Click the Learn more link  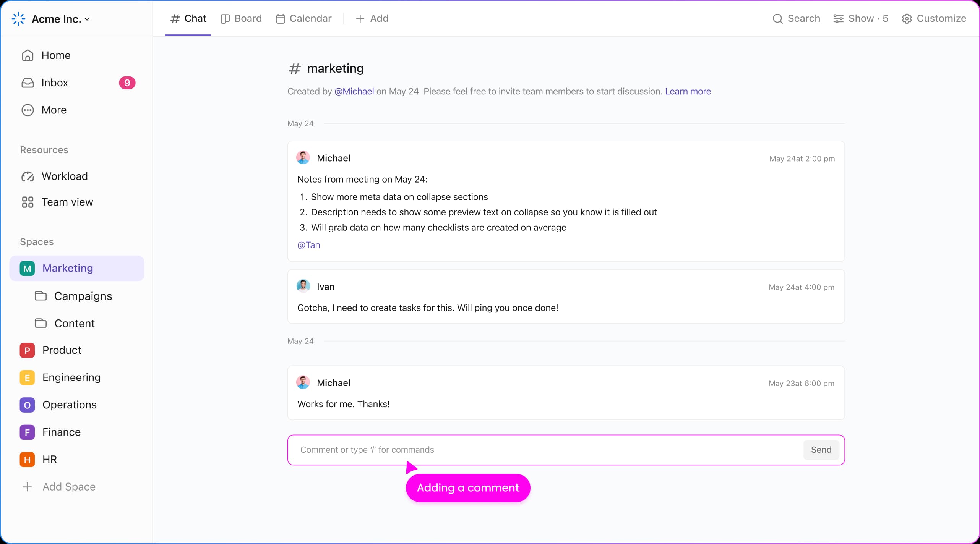pyautogui.click(x=687, y=91)
